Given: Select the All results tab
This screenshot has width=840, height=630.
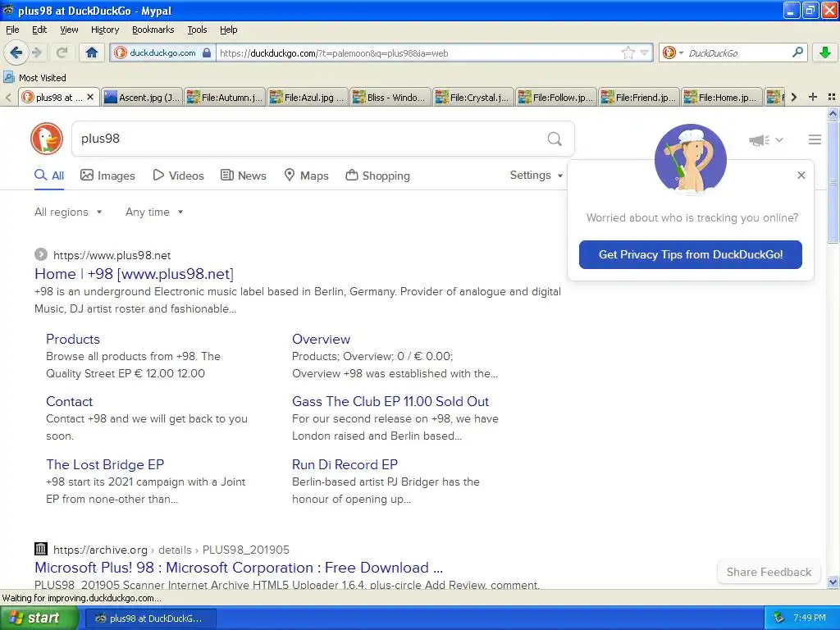Looking at the screenshot, I should pos(49,176).
